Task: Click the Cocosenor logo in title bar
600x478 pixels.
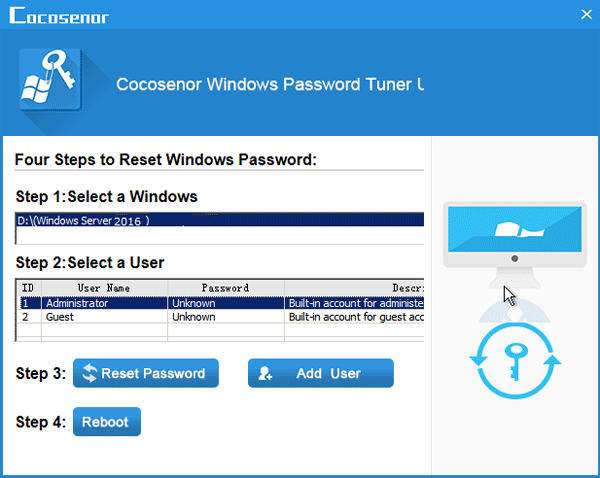Action: (x=59, y=16)
